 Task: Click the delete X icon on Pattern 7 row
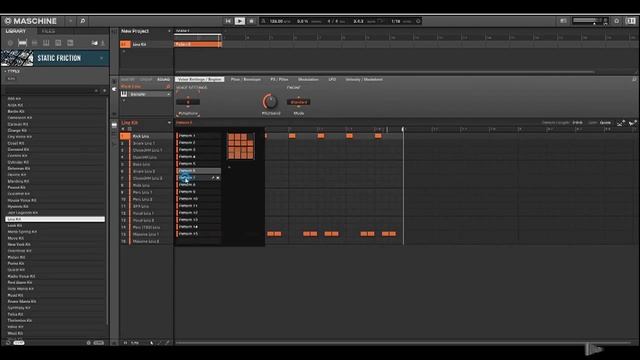pos(218,178)
